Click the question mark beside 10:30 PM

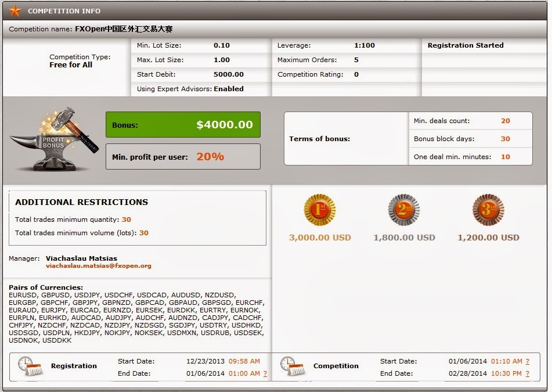(528, 373)
